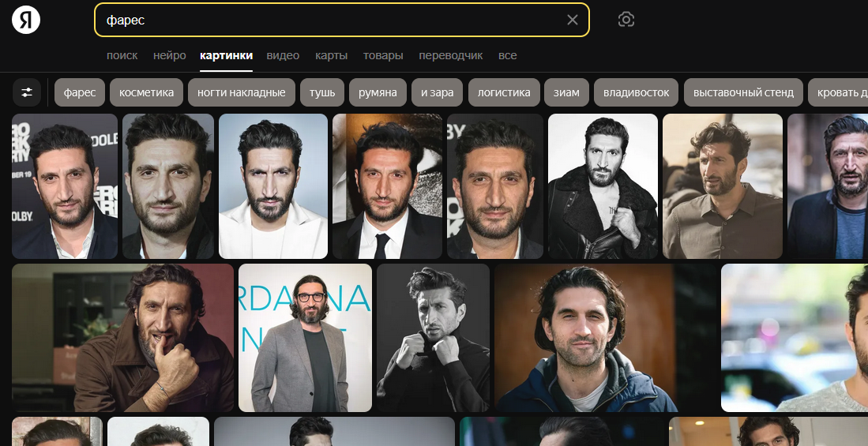Image resolution: width=868 pixels, height=446 pixels.
Task: Open thumbnail of man in white jacket
Action: click(x=273, y=186)
